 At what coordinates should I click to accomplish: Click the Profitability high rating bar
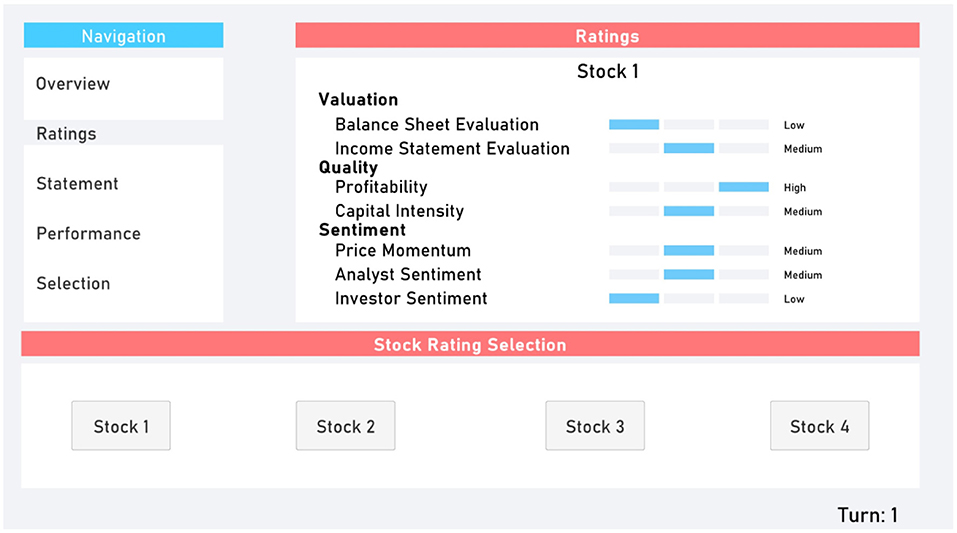tap(688, 187)
